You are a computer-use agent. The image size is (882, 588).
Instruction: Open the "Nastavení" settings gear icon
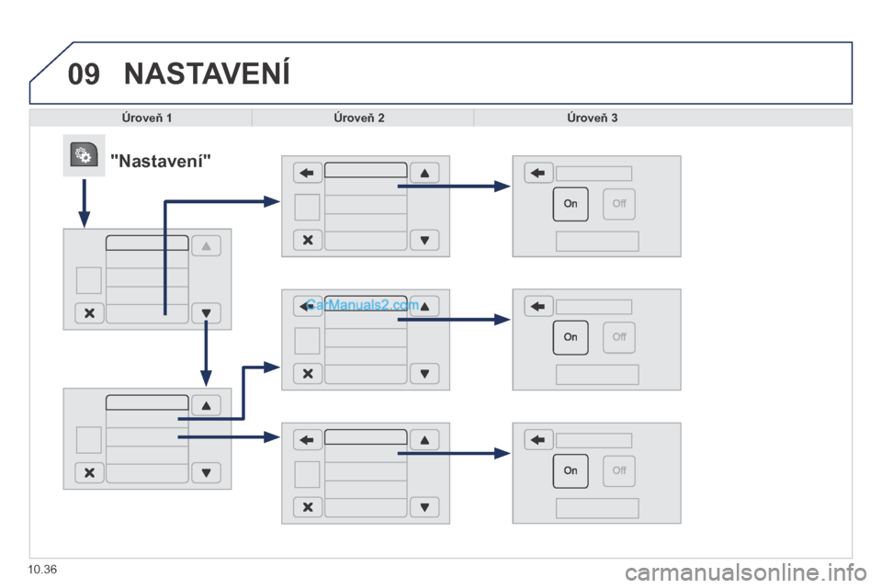(x=84, y=155)
